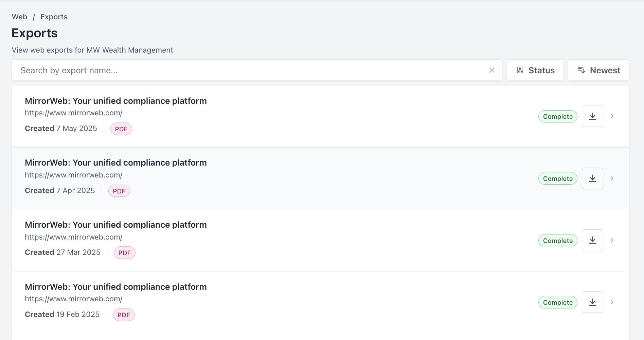The image size is (644, 340).
Task: Click the PDF tag on 7 May 2025 export
Action: click(x=121, y=129)
